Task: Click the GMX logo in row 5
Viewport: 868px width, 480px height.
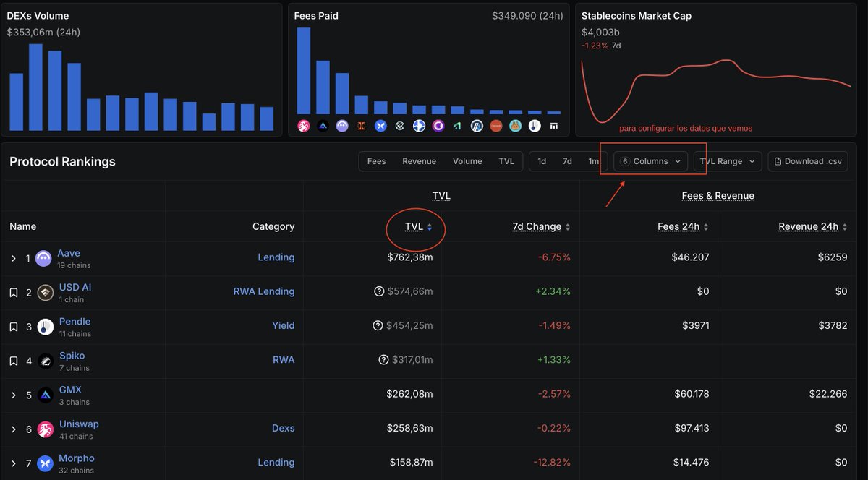Action: 46,395
